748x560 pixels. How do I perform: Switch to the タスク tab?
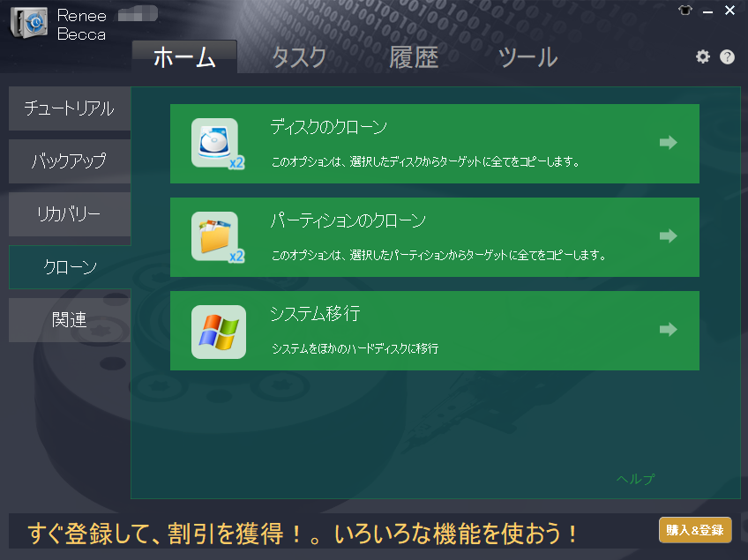298,57
